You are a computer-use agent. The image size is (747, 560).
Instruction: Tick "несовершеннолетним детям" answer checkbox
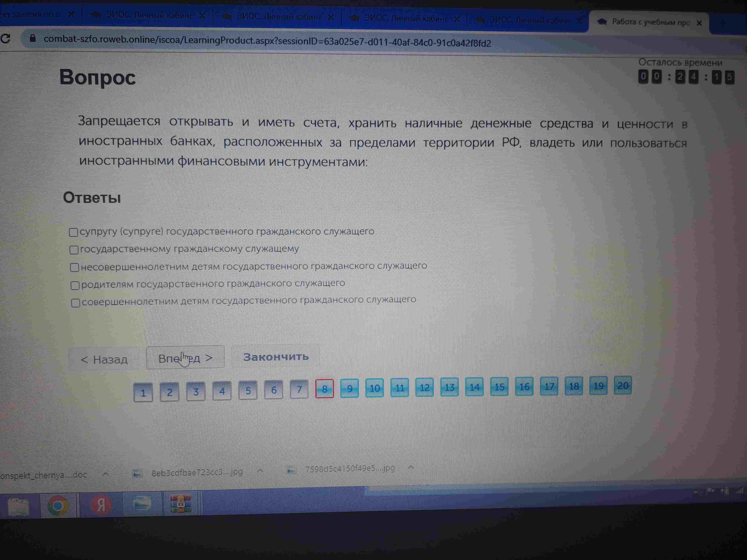75,268
